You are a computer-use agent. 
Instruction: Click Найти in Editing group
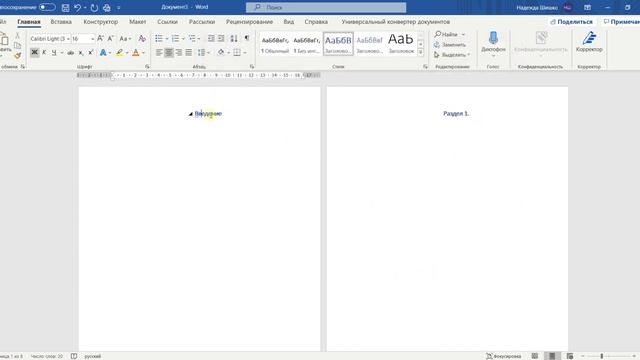(x=446, y=34)
